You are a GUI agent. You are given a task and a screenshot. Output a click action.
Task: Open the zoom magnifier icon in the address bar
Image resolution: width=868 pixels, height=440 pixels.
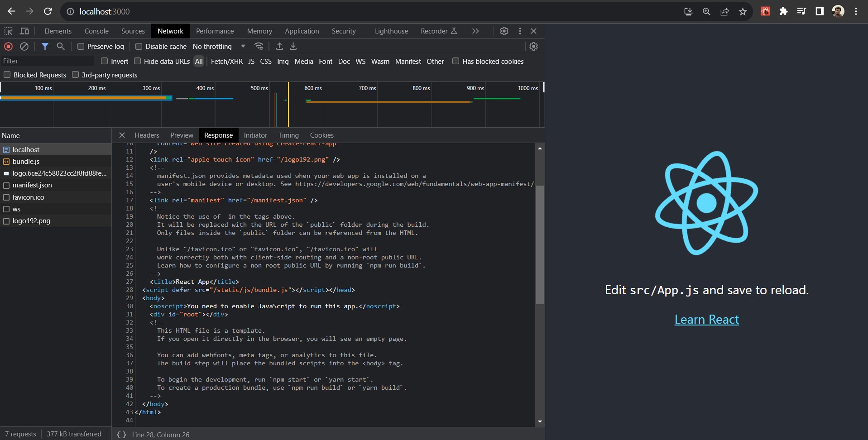[706, 12]
